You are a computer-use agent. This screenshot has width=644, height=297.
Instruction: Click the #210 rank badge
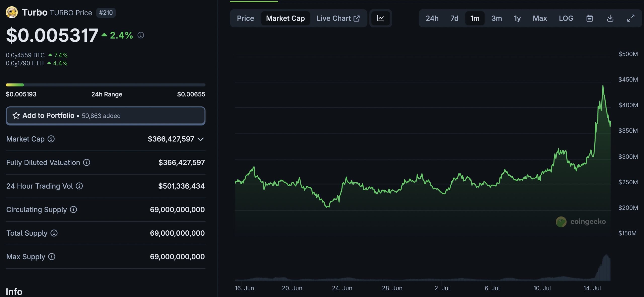point(106,13)
